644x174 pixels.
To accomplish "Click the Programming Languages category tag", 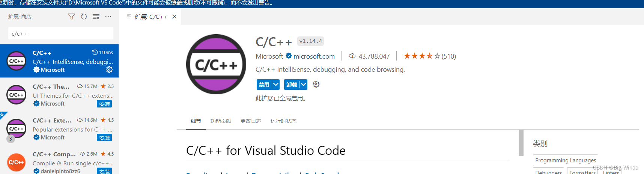I will coord(566,160).
